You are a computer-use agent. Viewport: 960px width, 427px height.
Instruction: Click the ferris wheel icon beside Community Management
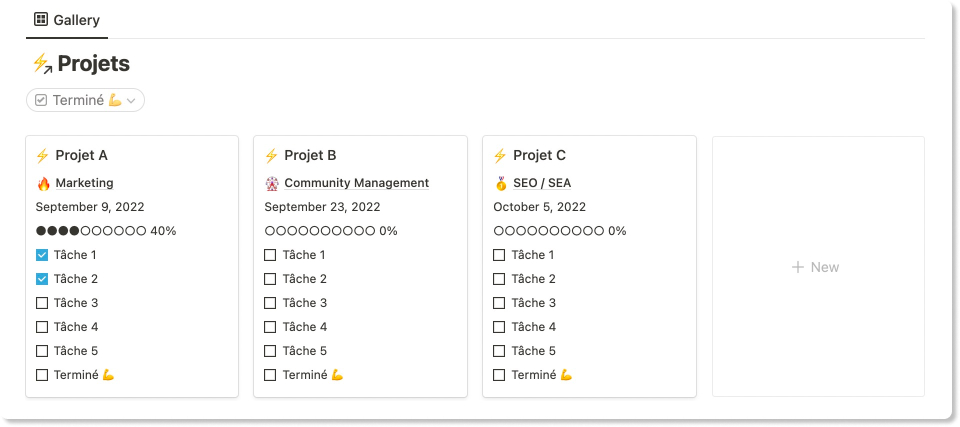pyautogui.click(x=272, y=183)
